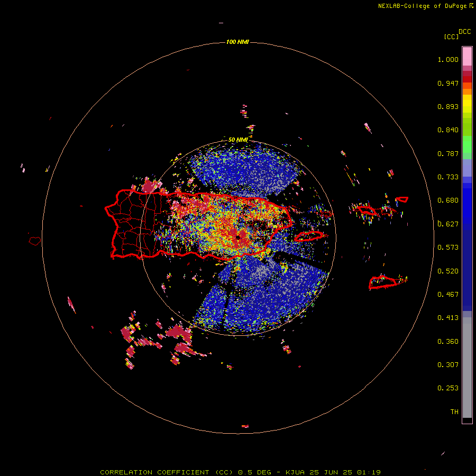Click the 100 NMI range ring label
Image resolution: width=476 pixels, height=476 pixels.
237,42
